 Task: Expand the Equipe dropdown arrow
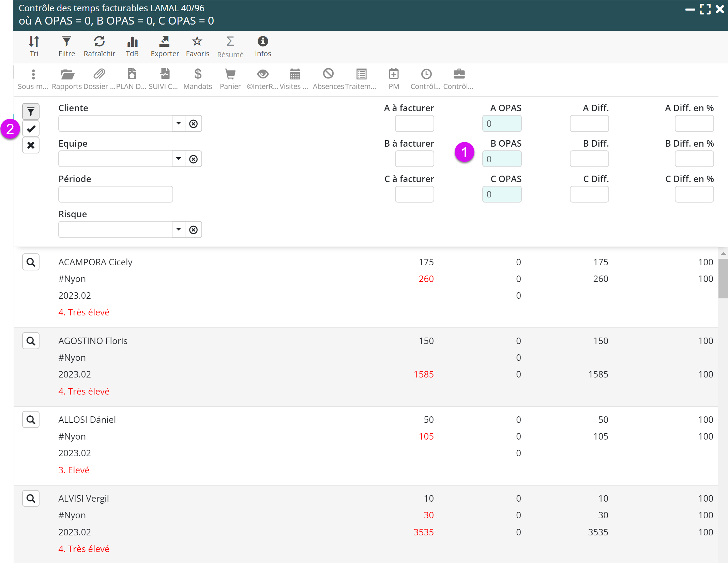[x=178, y=159]
